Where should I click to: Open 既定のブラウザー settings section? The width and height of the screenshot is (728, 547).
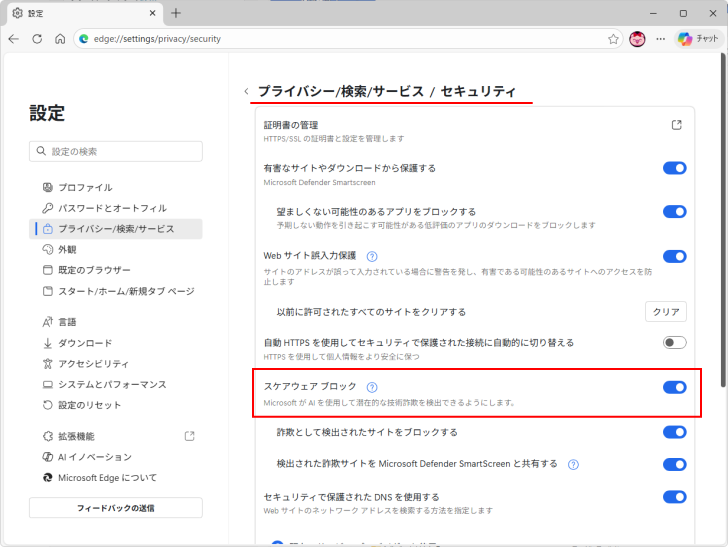pos(116,270)
